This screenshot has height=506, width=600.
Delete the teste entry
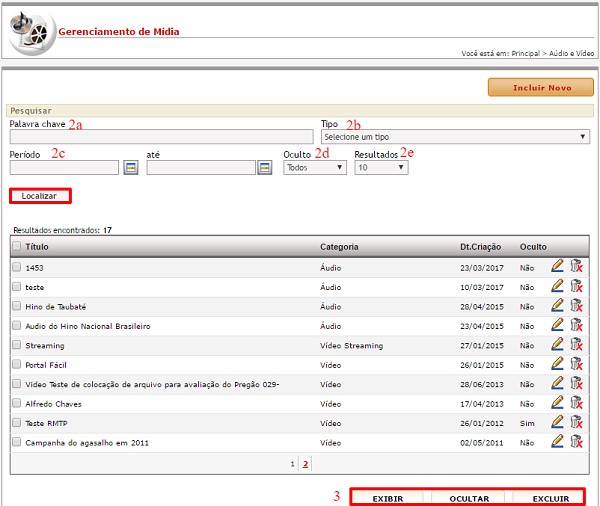(576, 286)
